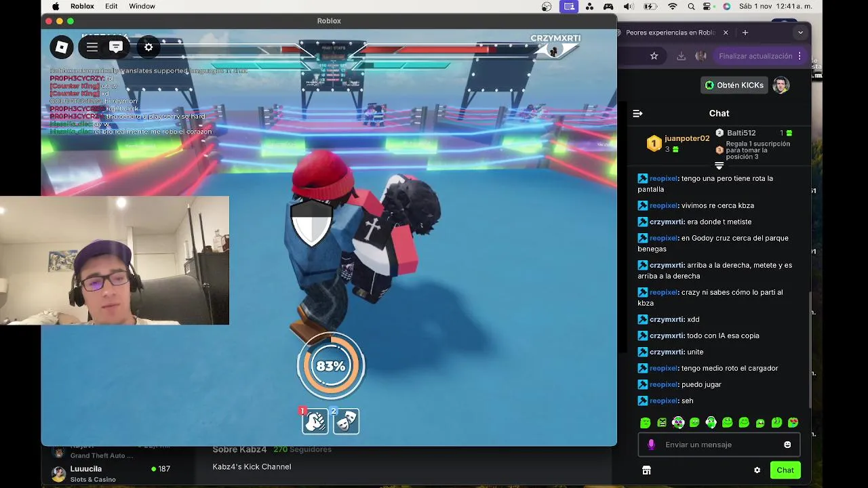Open Roblox in-game settings gear
This screenshot has height=488, width=868.
tap(149, 47)
